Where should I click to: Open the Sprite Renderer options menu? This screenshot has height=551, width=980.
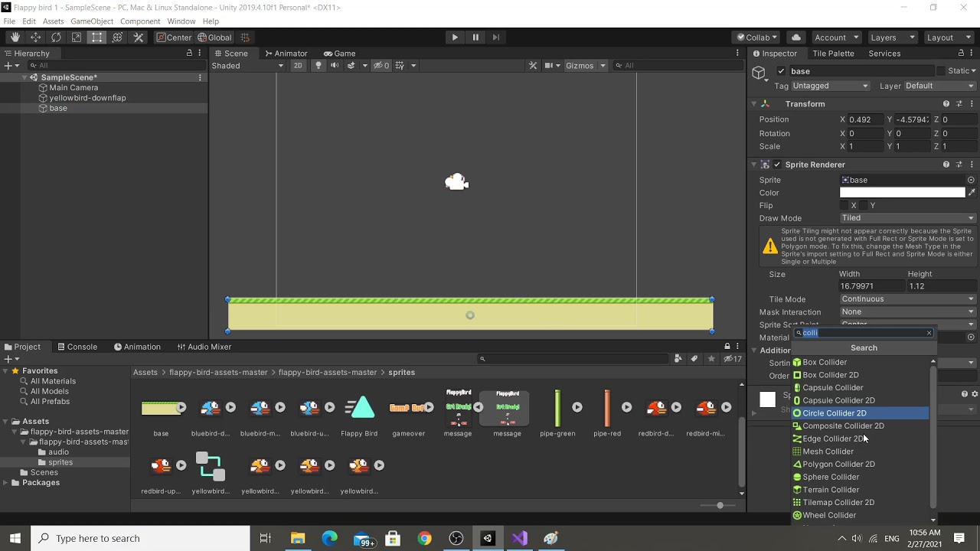[971, 165]
